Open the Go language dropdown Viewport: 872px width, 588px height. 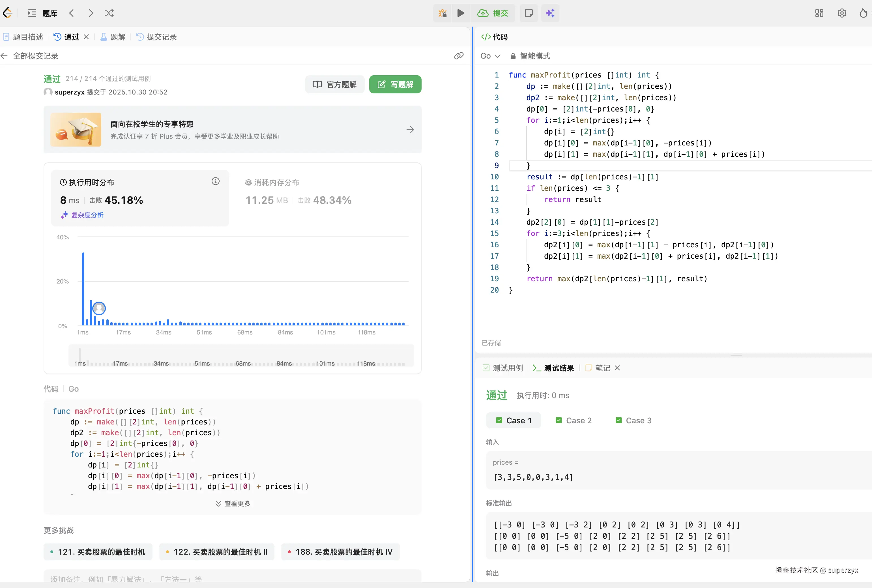point(490,56)
